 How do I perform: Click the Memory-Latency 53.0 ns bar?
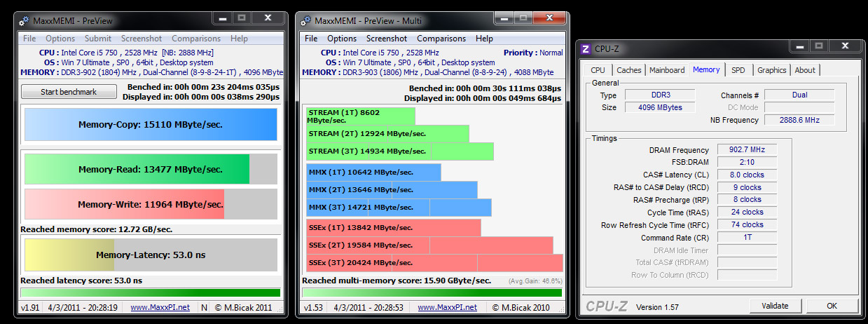coord(151,255)
